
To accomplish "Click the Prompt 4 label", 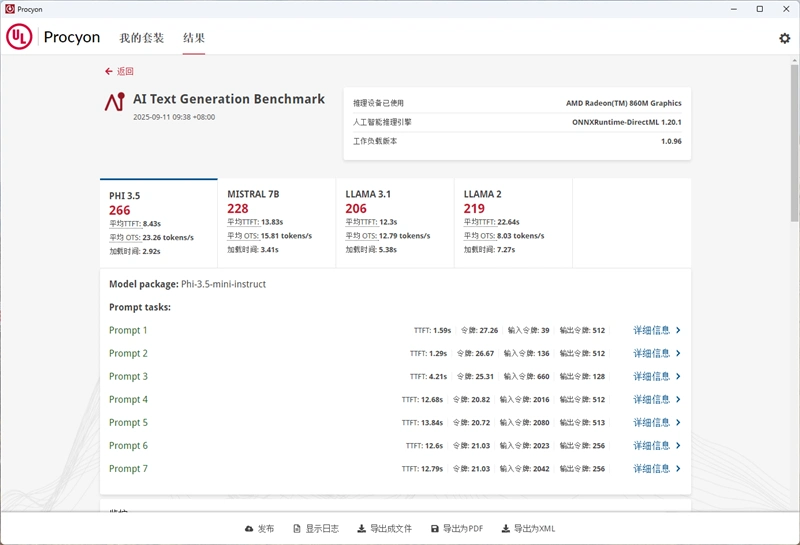I will tap(128, 400).
